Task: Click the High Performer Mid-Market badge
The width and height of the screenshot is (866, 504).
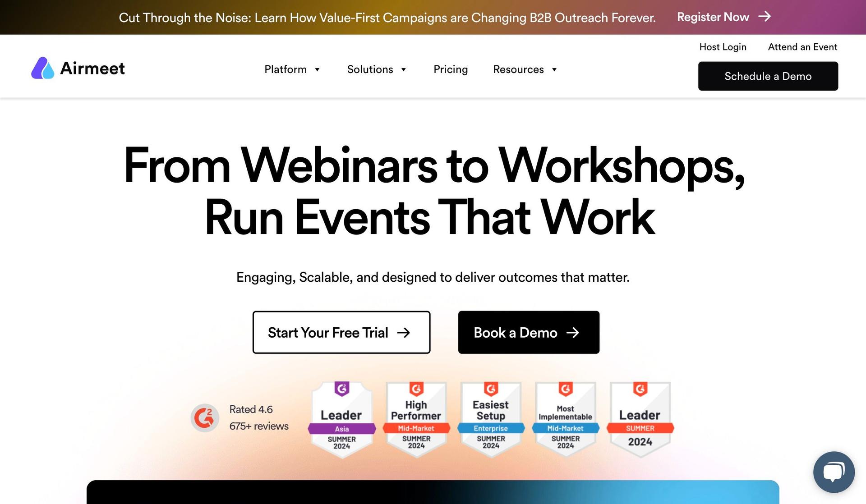Action: [416, 420]
